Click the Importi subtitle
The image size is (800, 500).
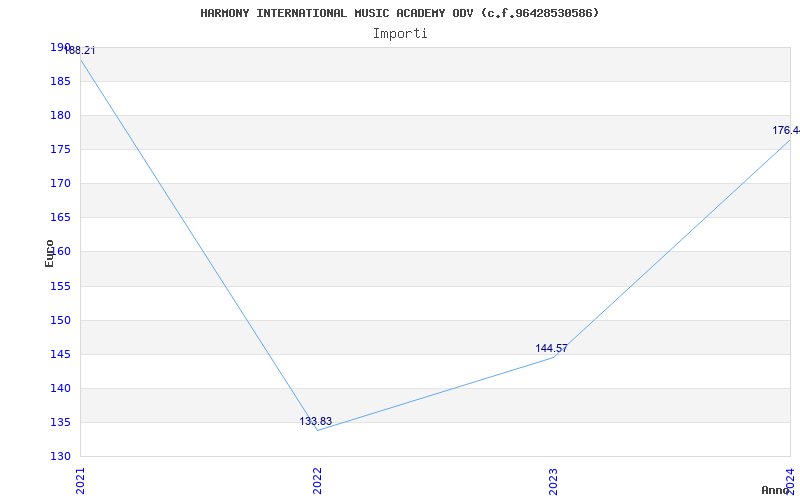pyautogui.click(x=400, y=34)
